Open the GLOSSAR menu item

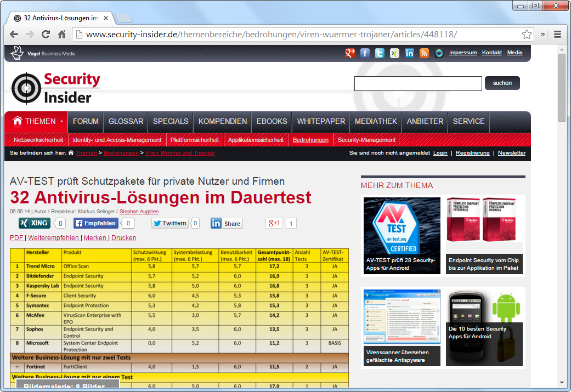pyautogui.click(x=126, y=122)
